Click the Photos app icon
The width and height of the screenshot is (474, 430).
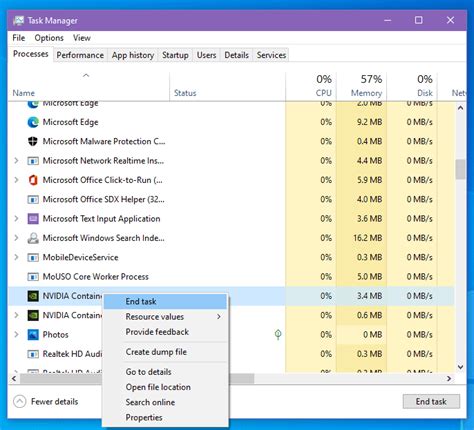pyautogui.click(x=33, y=335)
